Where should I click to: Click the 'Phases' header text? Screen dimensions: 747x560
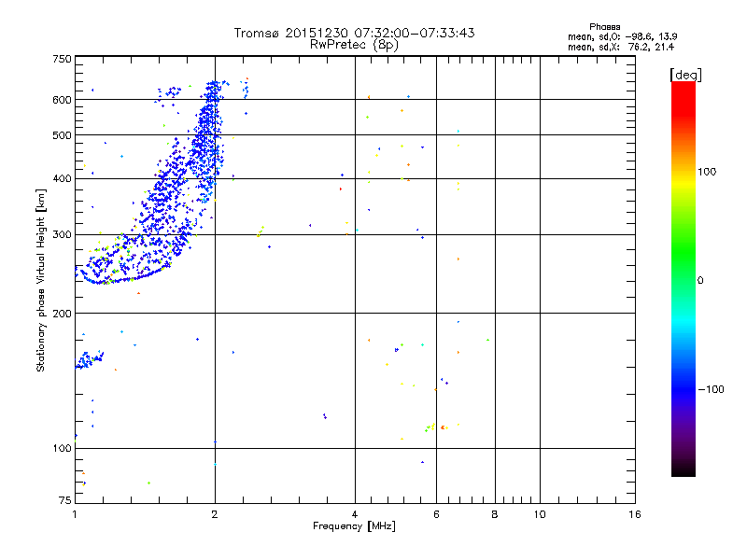tap(604, 27)
